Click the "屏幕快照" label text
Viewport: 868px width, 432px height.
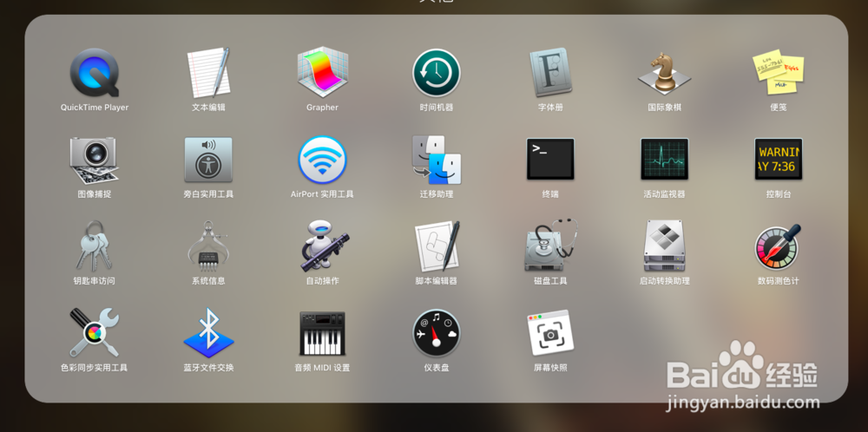(x=550, y=368)
